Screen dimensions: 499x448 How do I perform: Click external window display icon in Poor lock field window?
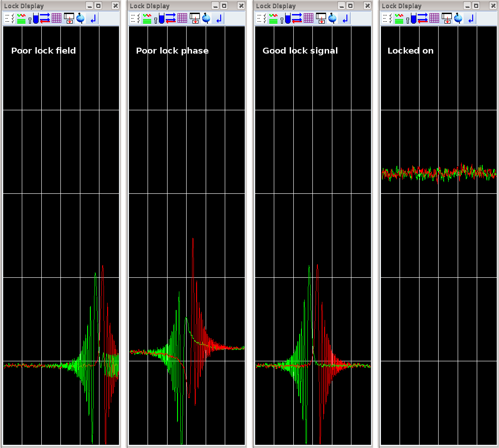point(69,19)
